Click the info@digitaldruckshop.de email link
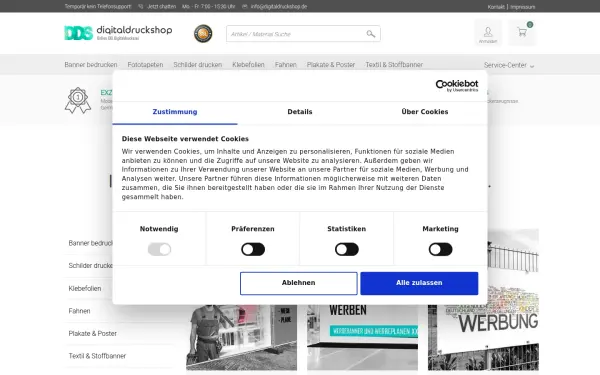The image size is (600, 375). coord(279,7)
